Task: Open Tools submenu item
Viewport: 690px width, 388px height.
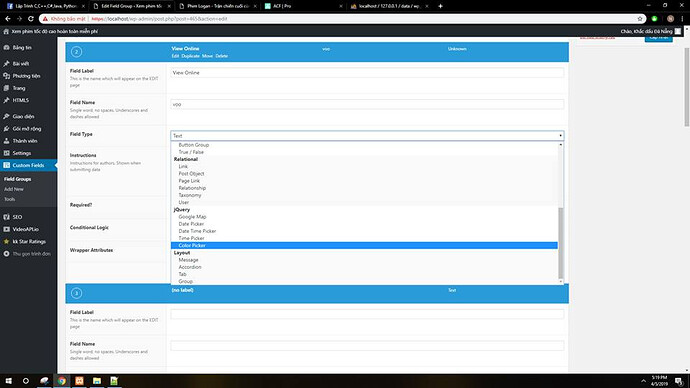Action: (9, 199)
